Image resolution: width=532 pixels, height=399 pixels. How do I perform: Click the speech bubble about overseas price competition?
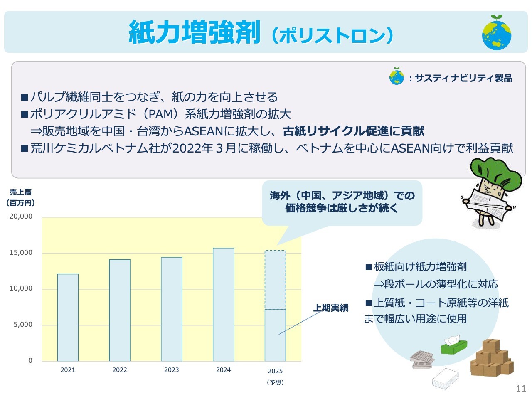pyautogui.click(x=342, y=202)
